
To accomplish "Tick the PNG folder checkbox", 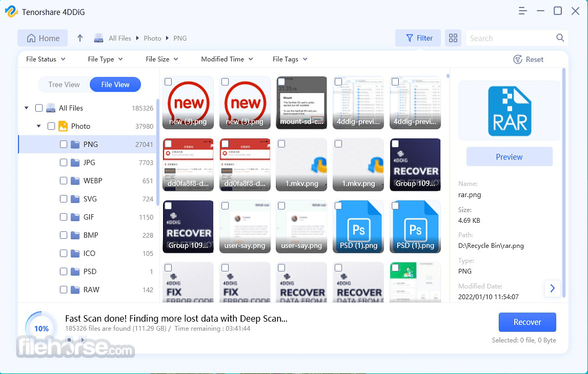I will [x=64, y=144].
